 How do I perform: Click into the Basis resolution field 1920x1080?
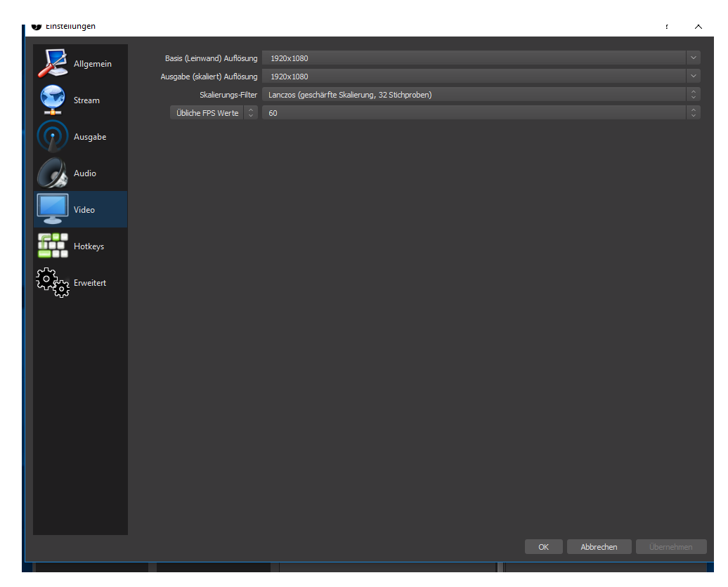(471, 58)
